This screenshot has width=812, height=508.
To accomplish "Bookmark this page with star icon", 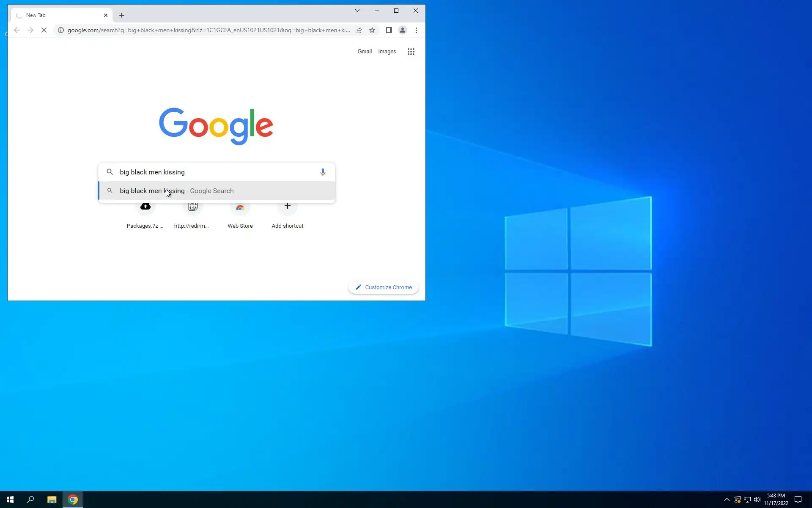I will (372, 30).
